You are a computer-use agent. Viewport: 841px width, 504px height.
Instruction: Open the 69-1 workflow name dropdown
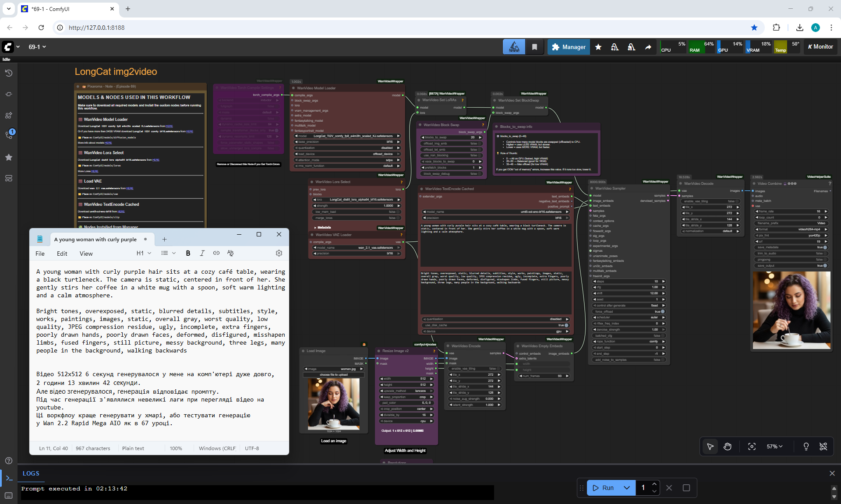[37, 47]
